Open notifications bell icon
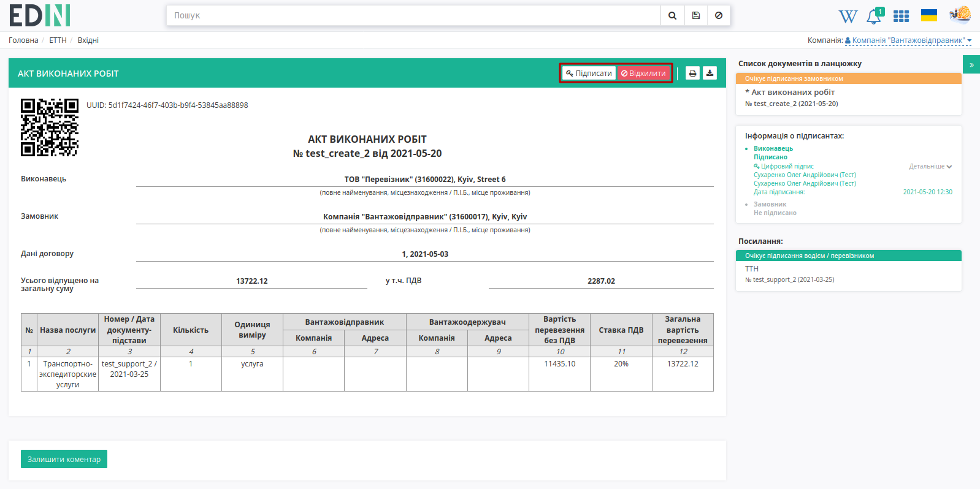 tap(874, 16)
